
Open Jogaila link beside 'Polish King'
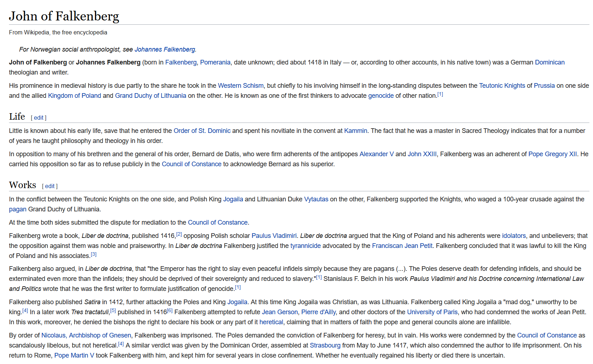tap(233, 199)
